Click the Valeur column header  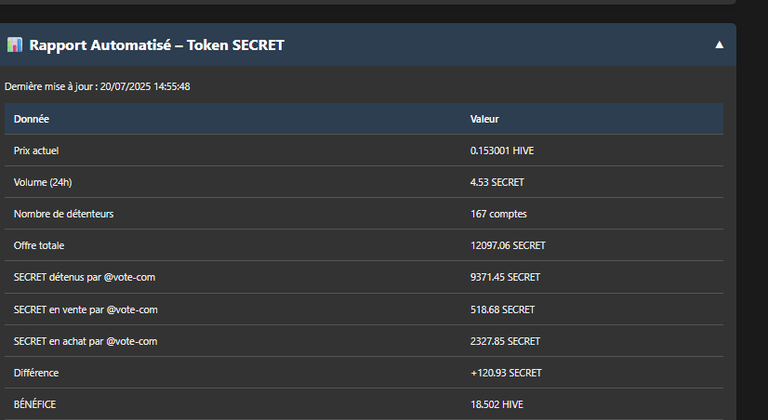pos(484,119)
